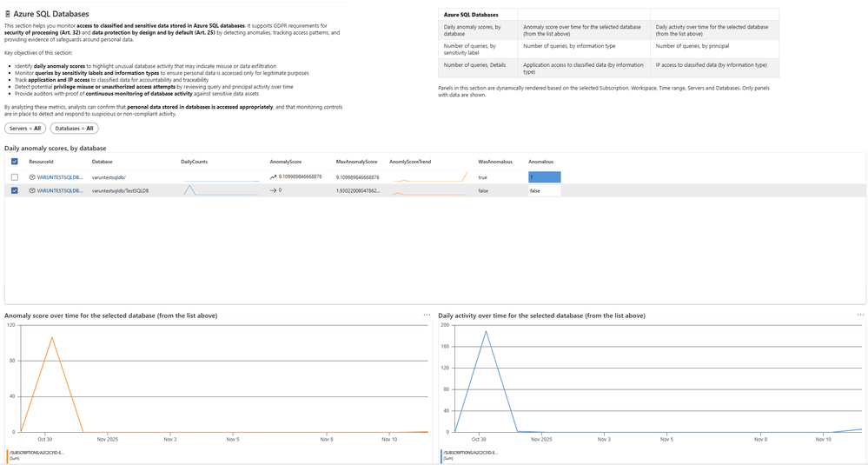
Task: Open the VARUNTESTSQLDB link in TestSQLDB row
Action: click(60, 190)
